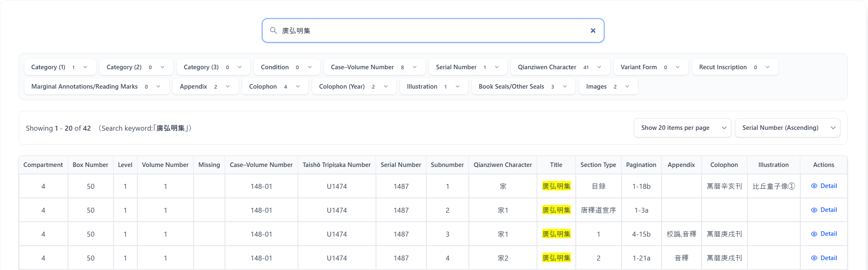Clear the search field with X icon

[x=593, y=31]
